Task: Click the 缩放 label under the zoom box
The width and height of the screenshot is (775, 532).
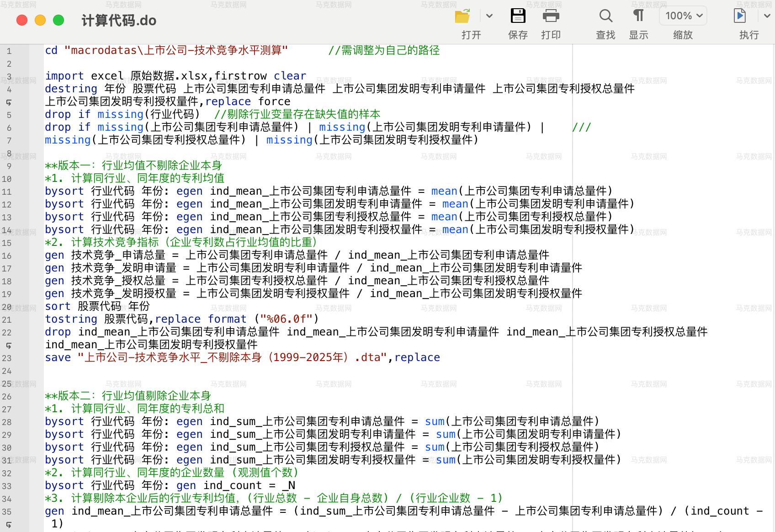Action: [x=683, y=35]
